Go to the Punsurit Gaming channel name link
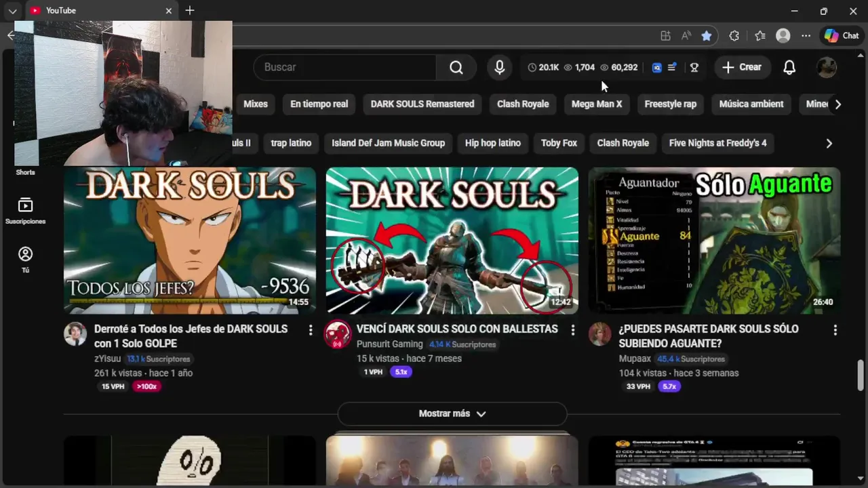The width and height of the screenshot is (868, 488). [390, 344]
